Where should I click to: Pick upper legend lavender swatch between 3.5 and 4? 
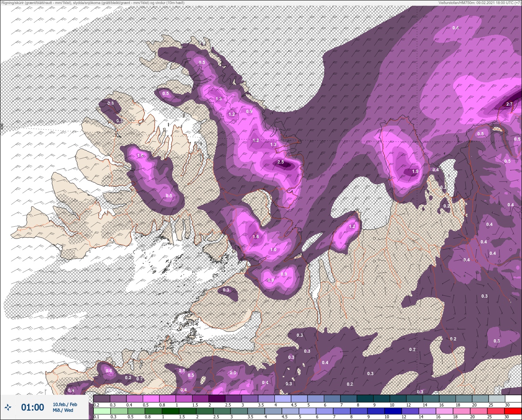pos(266,398)
